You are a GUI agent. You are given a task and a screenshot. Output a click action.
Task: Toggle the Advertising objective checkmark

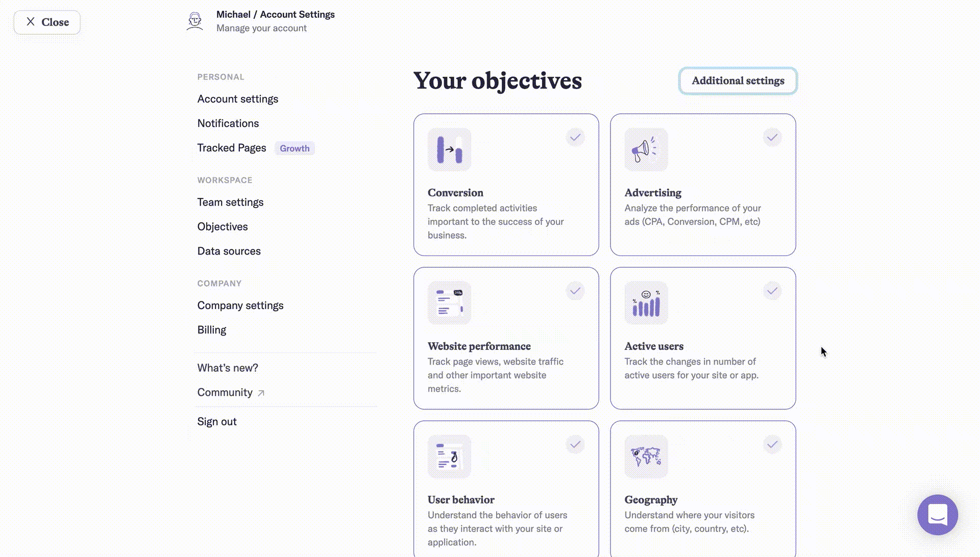(x=772, y=137)
